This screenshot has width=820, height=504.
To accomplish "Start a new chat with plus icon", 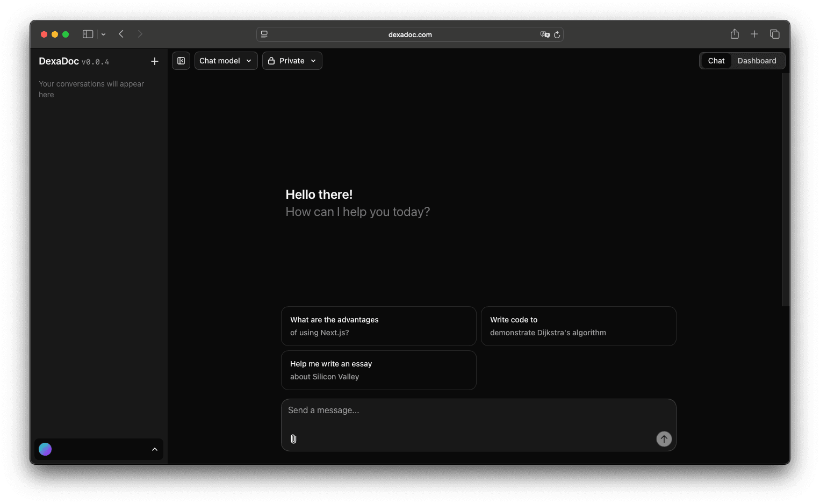I will (x=155, y=61).
